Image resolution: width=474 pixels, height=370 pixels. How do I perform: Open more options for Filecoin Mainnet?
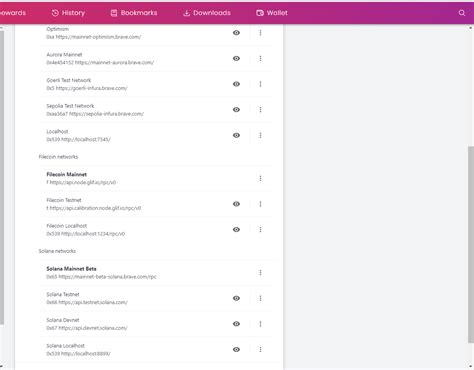(x=260, y=179)
